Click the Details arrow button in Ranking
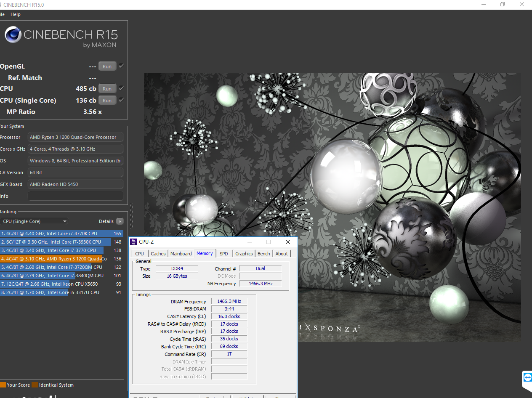Screen dimensions: 532x398 click(120, 221)
